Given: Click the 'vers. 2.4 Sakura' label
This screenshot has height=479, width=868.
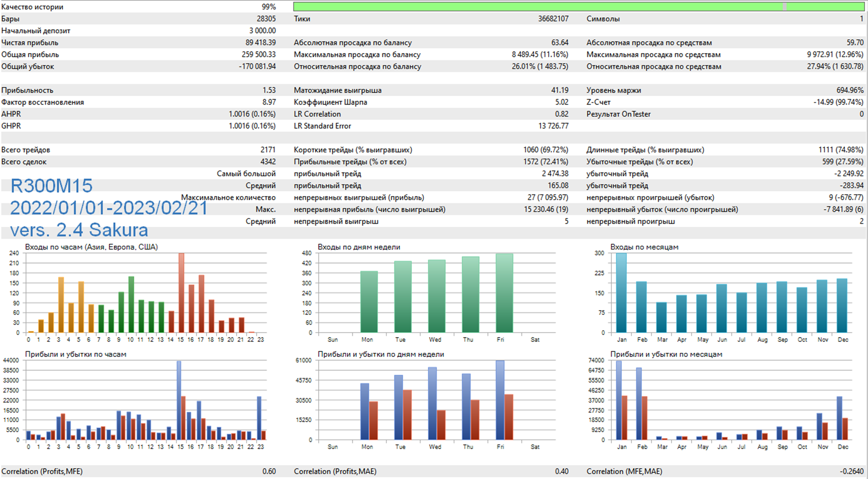Looking at the screenshot, I should click(79, 230).
